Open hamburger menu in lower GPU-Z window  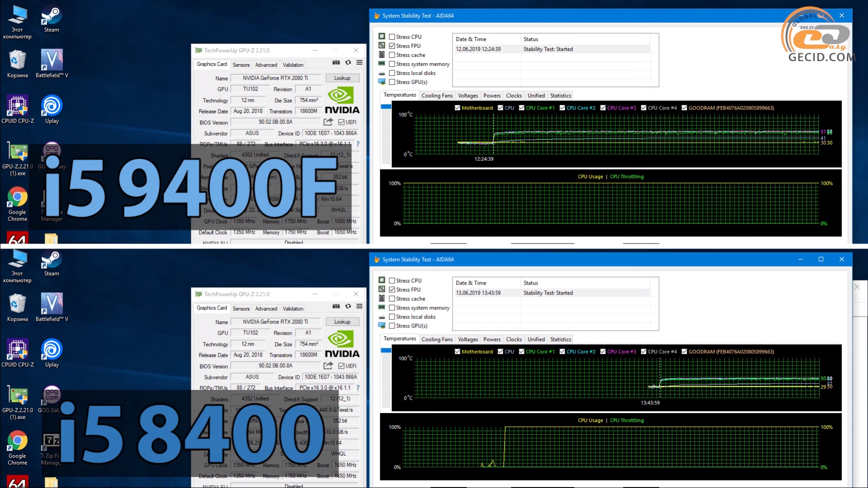pos(359,306)
